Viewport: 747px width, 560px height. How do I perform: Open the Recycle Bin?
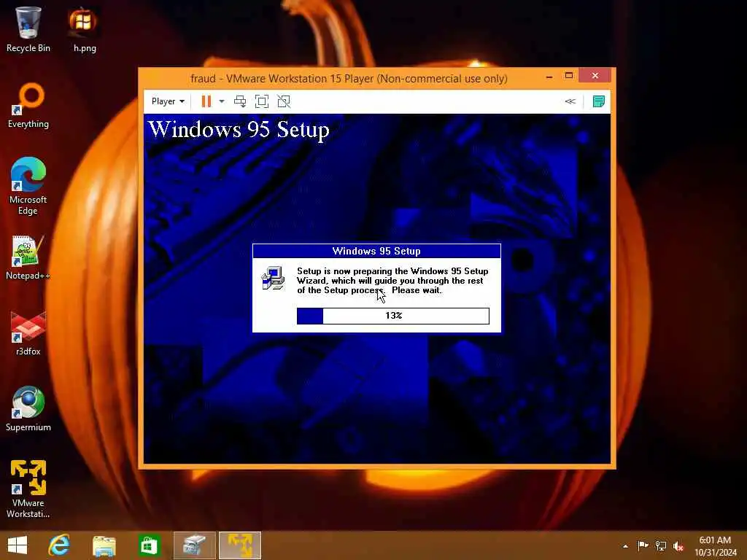coord(28,28)
